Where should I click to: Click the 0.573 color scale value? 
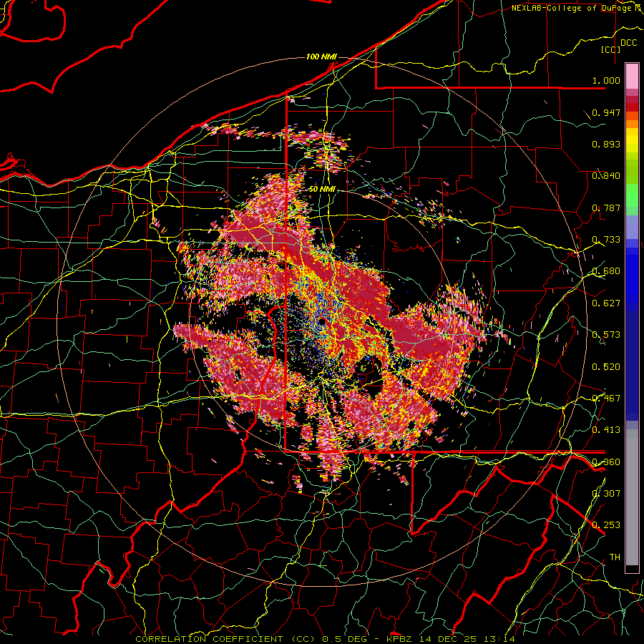[606, 335]
